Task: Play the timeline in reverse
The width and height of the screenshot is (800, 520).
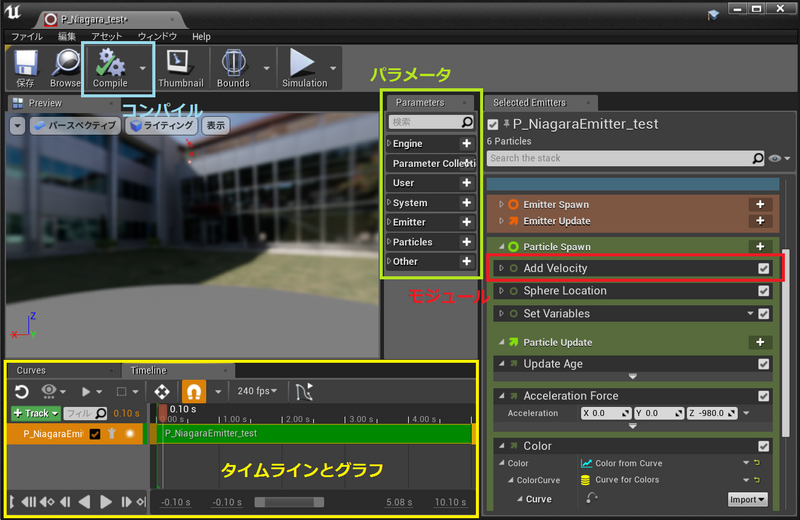Action: (85, 502)
